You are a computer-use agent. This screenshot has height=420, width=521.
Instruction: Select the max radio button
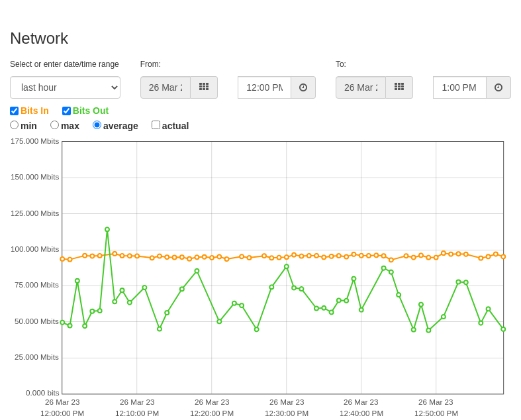click(54, 125)
